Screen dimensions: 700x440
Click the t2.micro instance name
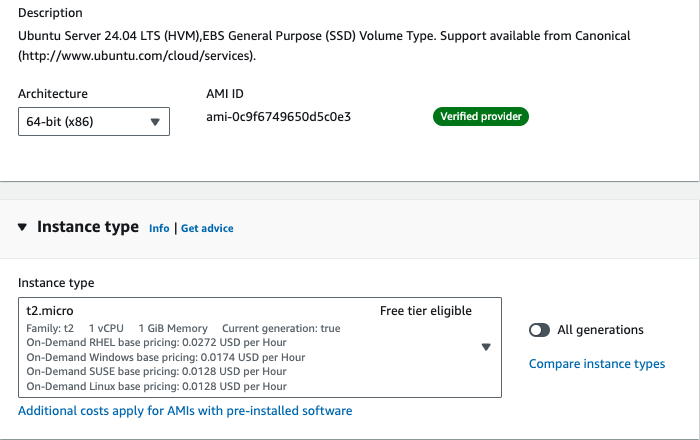tap(50, 311)
